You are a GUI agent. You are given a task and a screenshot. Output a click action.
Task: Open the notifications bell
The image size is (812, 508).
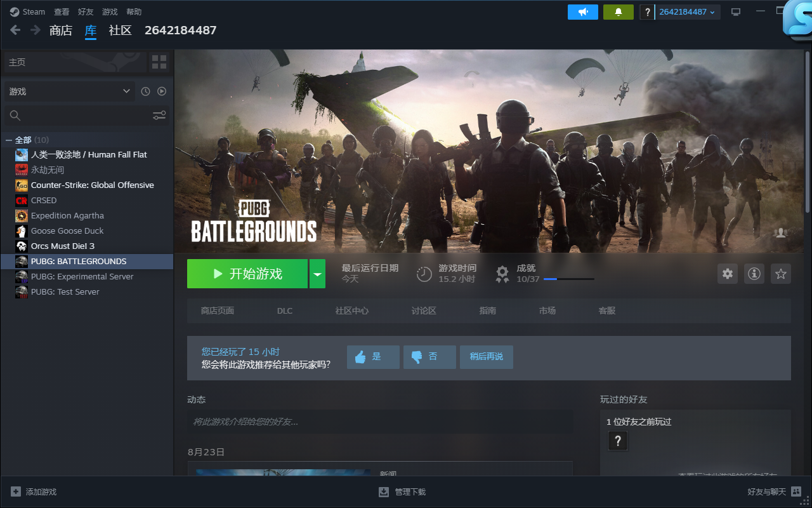[x=618, y=12]
